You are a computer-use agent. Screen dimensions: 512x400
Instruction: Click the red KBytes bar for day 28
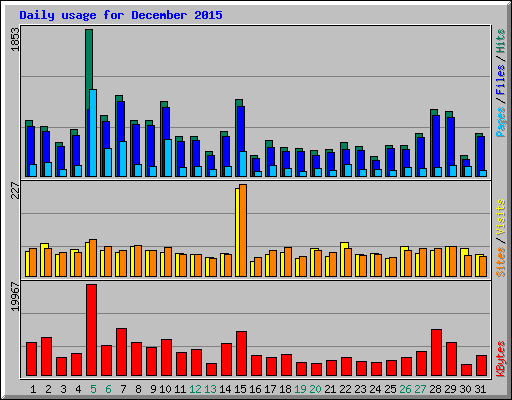pos(437,353)
